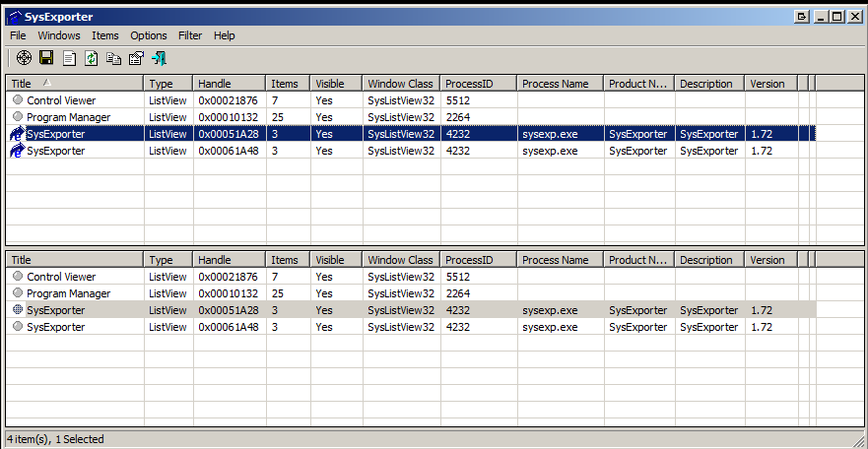Sort lower pane by Type column header
868x449 pixels.
168,259
